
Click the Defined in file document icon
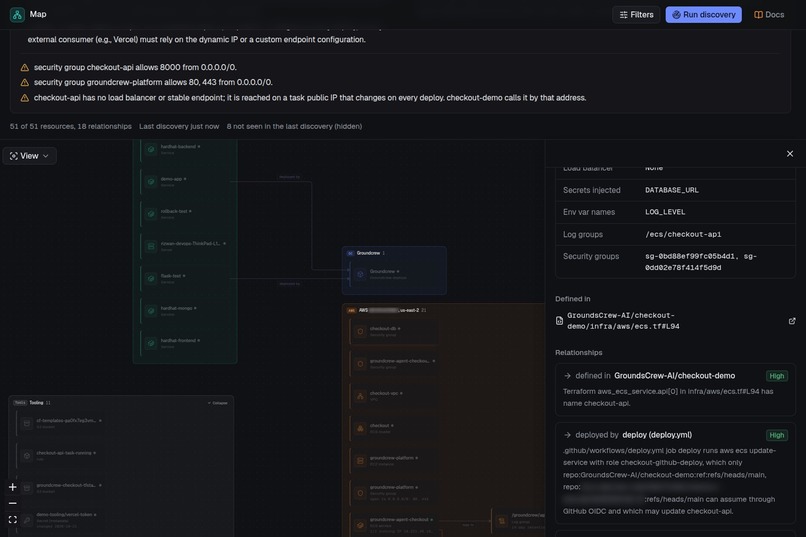click(x=559, y=321)
